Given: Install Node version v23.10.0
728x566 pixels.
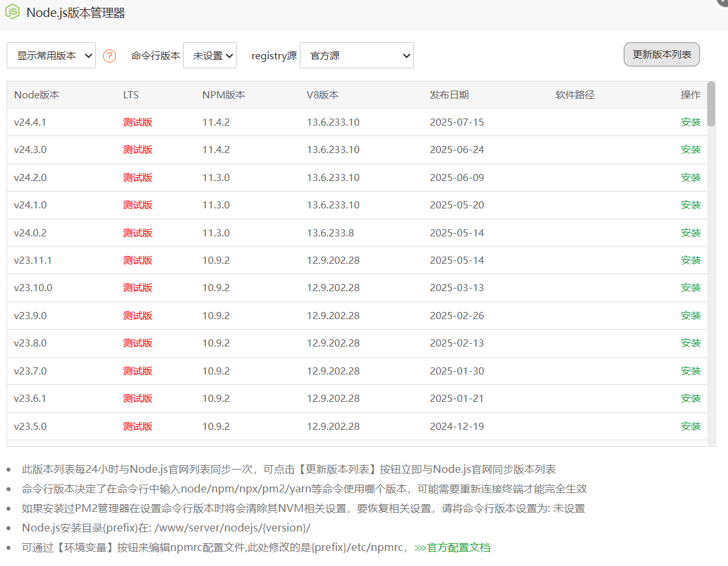Looking at the screenshot, I should pyautogui.click(x=690, y=287).
